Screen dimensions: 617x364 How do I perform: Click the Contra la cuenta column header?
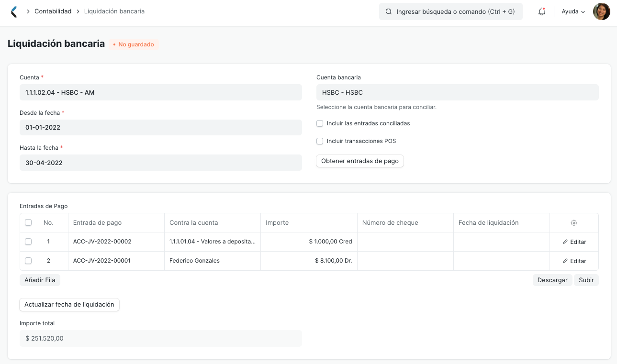coord(213,223)
